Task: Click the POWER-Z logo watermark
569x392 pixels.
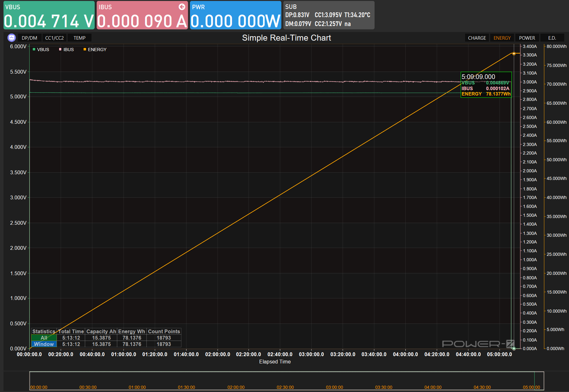Action: click(x=478, y=344)
